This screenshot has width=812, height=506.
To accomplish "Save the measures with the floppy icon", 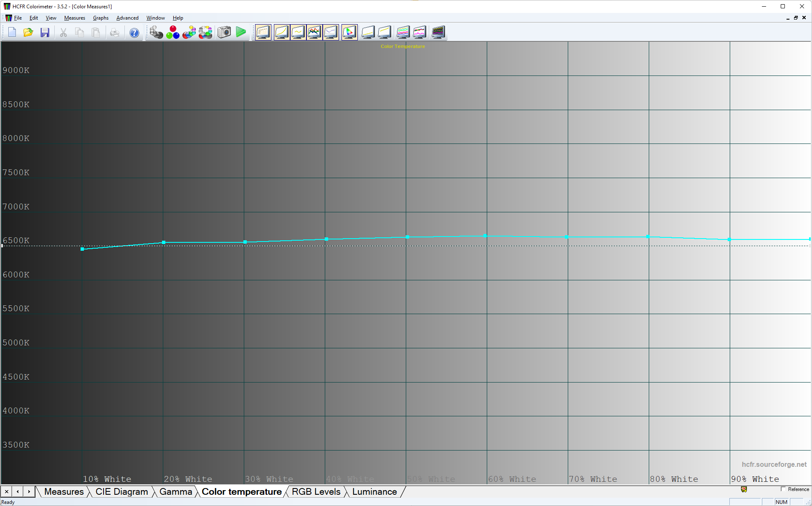I will [45, 32].
